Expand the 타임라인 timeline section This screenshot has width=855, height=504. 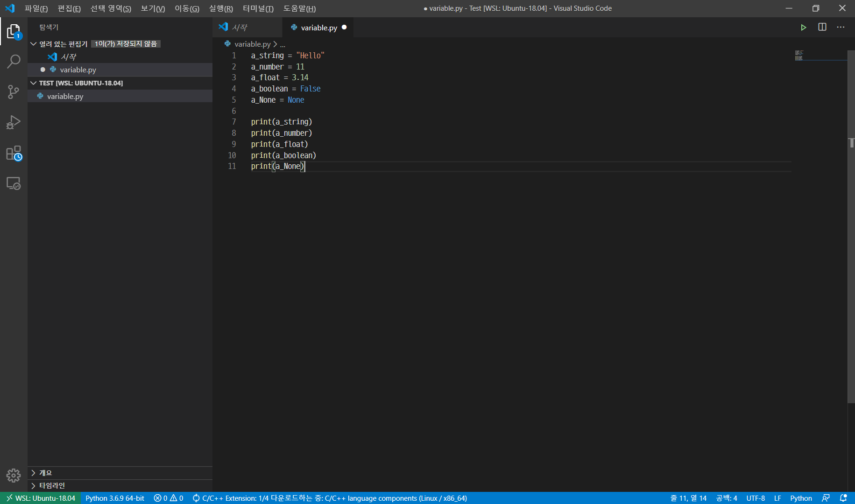120,485
